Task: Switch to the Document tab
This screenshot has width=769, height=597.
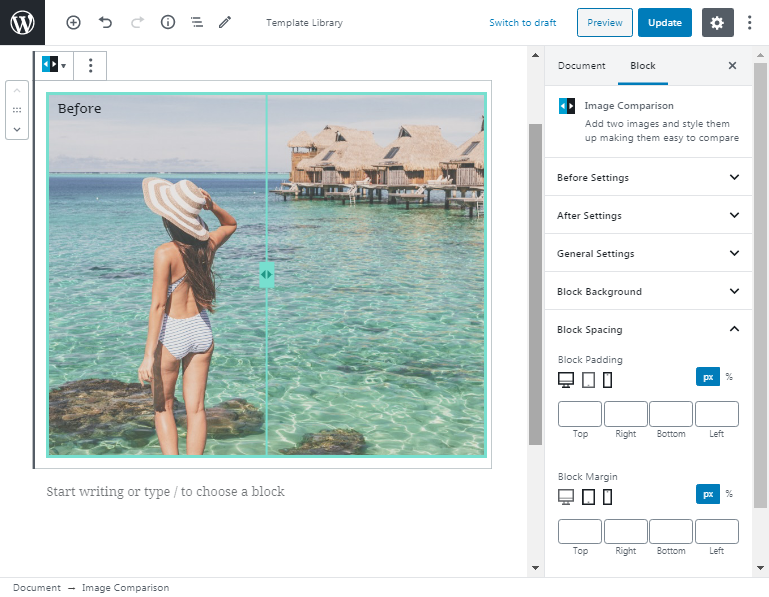Action: (x=581, y=66)
